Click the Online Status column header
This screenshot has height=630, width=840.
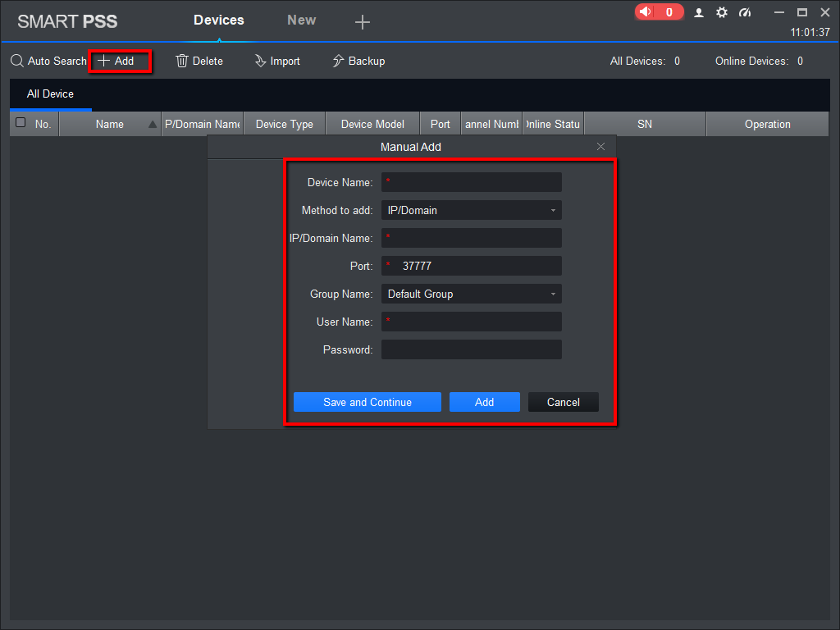[553, 125]
